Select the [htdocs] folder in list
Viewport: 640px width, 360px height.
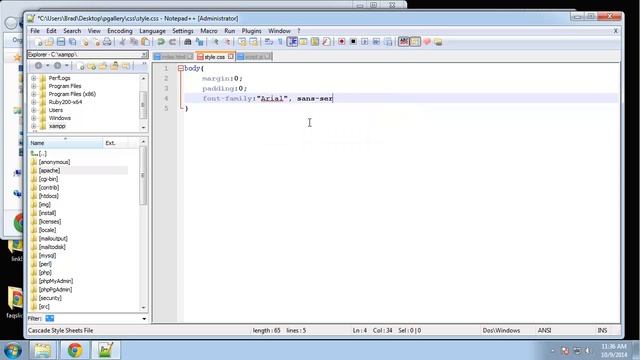49,196
